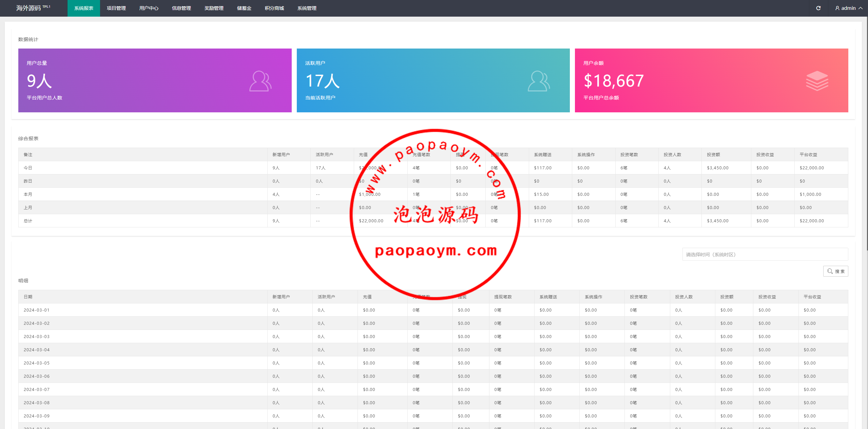Screen dimensions: 868x429
Task: Select the 2024-03-02 date row
Action: [433, 323]
